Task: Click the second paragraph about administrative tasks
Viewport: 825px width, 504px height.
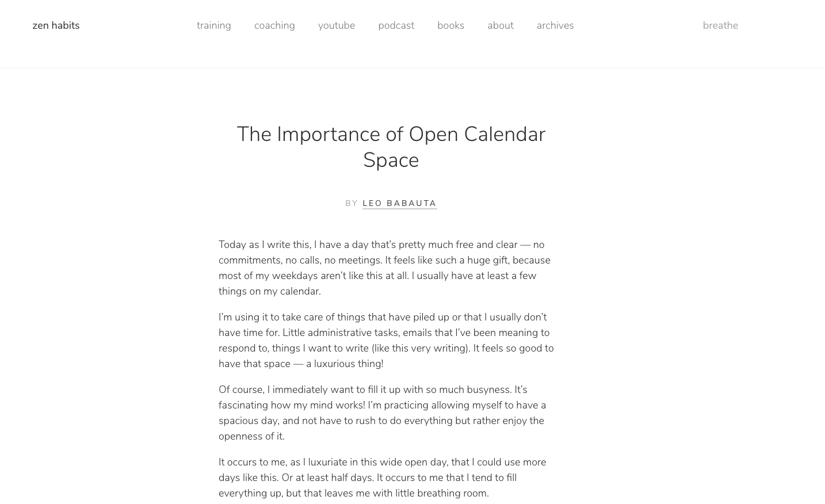Action: (386, 340)
